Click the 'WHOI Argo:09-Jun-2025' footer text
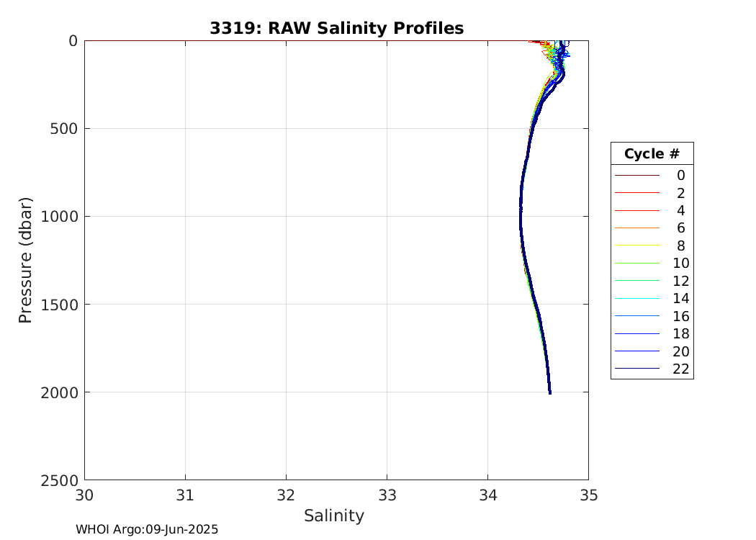This screenshot has height=540, width=756. (x=147, y=529)
